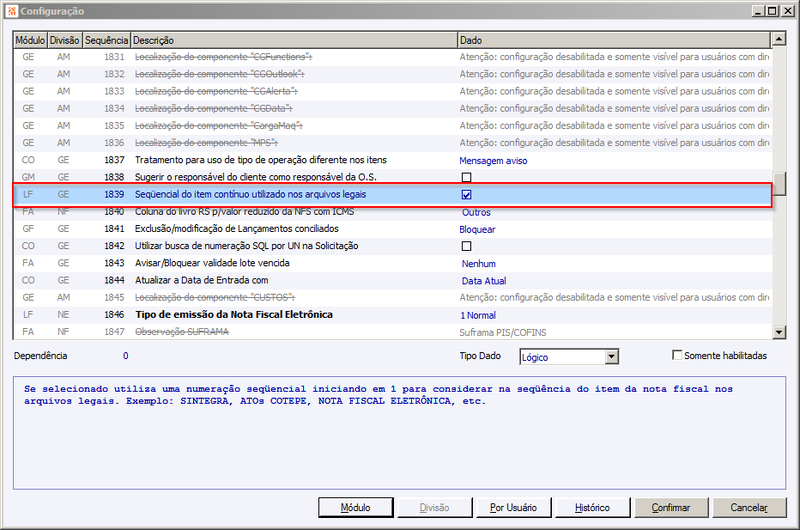The height and width of the screenshot is (530, 800).
Task: Select row 1841 Exclusão/modificação de Lançamentos conciliados
Action: tap(392, 229)
